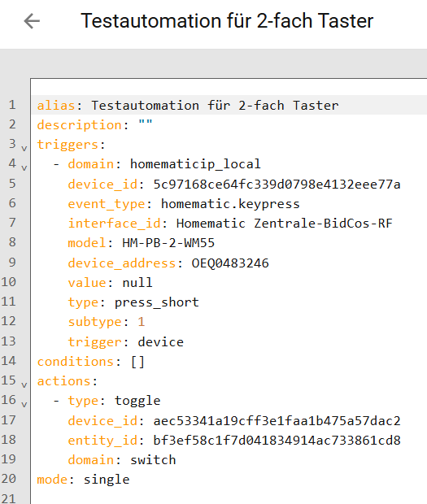This screenshot has width=427, height=504.
Task: Click the entity_id value bf3ef58c…
Action: (x=277, y=441)
